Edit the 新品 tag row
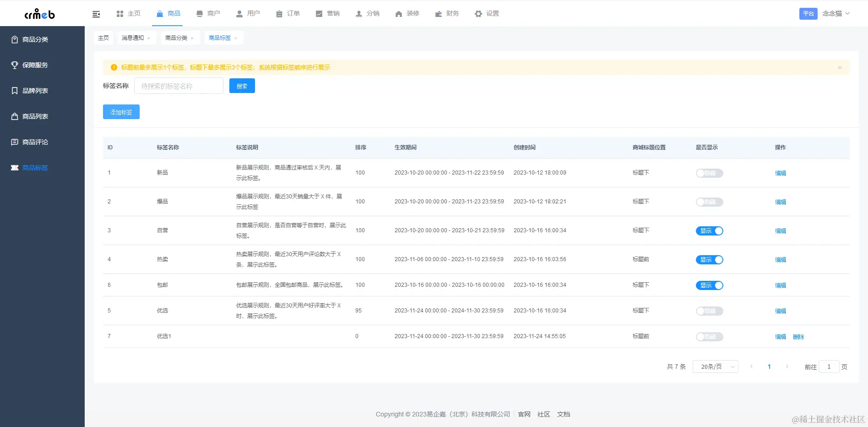This screenshot has width=868, height=427. point(781,173)
